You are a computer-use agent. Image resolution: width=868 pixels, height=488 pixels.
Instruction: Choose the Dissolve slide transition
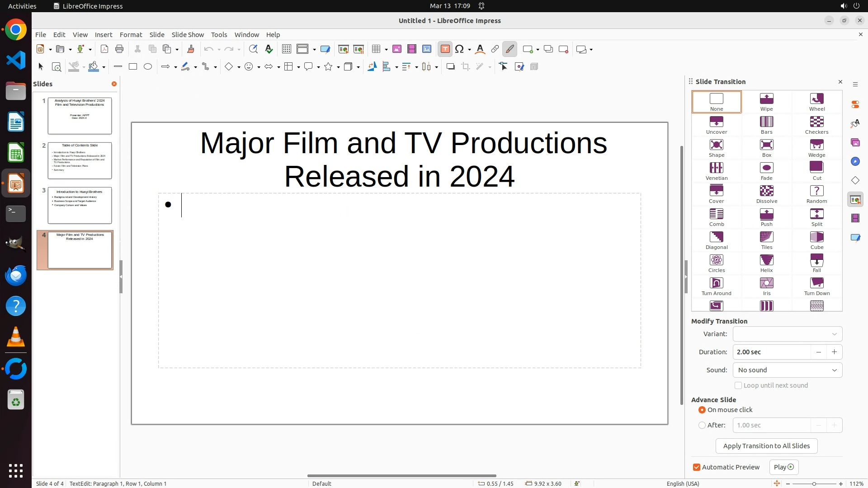click(x=766, y=194)
